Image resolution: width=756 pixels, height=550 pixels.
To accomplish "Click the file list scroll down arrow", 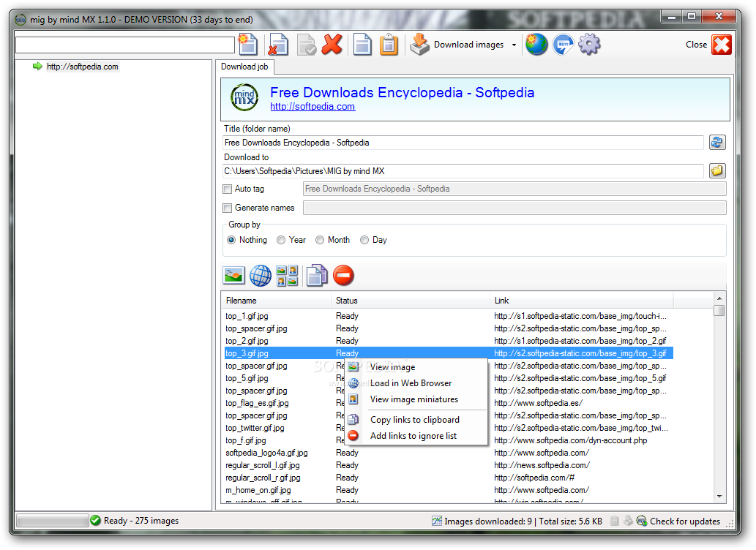I will (x=719, y=496).
